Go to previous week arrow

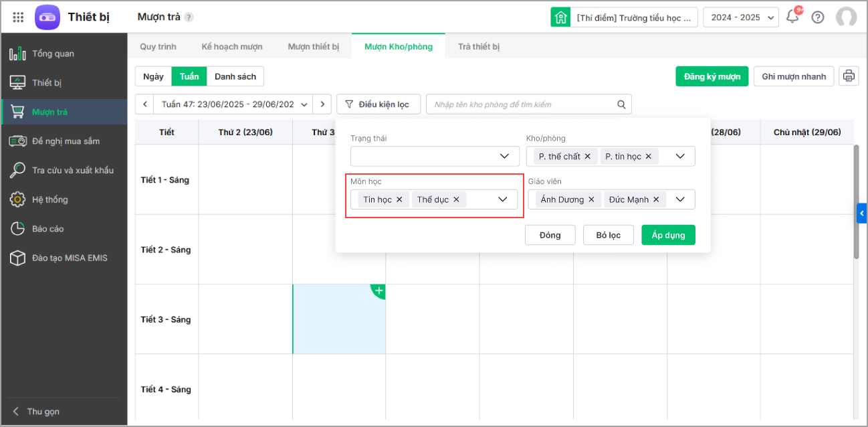point(145,104)
